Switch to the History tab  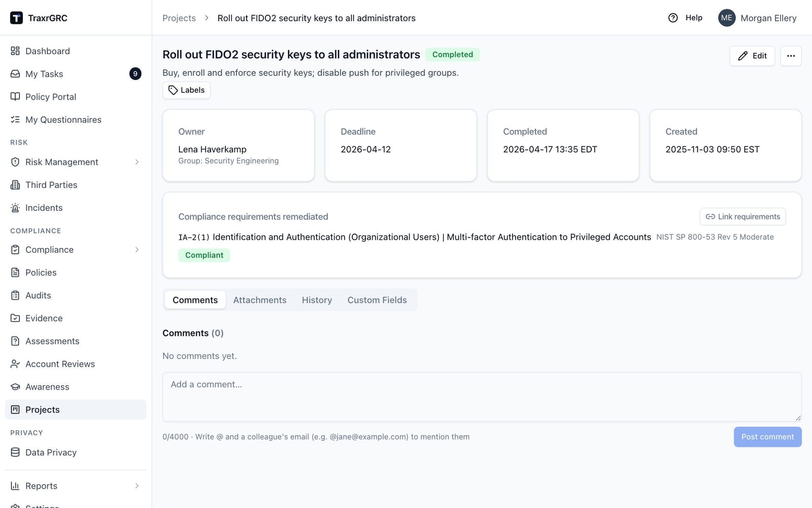pos(317,300)
